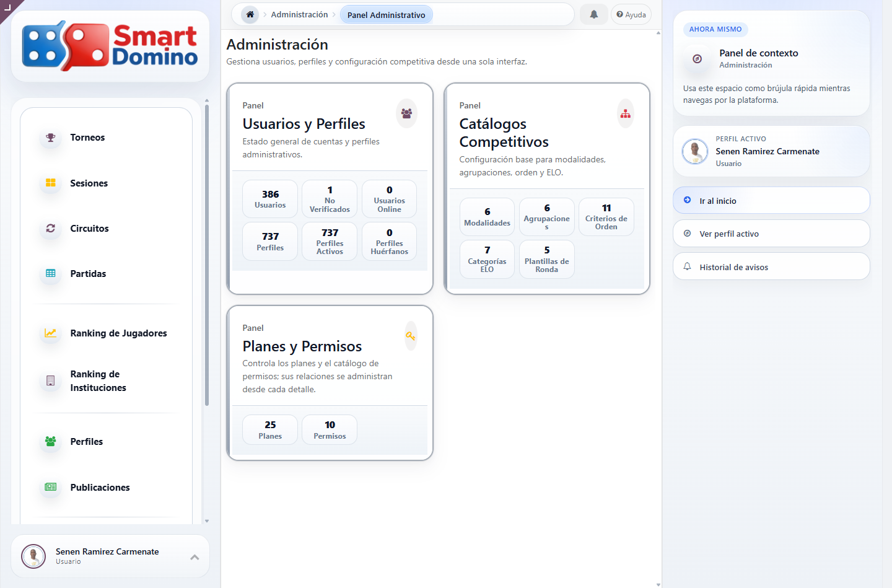Expand the user menu chevron at sidebar bottom
892x588 pixels.
pyautogui.click(x=195, y=557)
